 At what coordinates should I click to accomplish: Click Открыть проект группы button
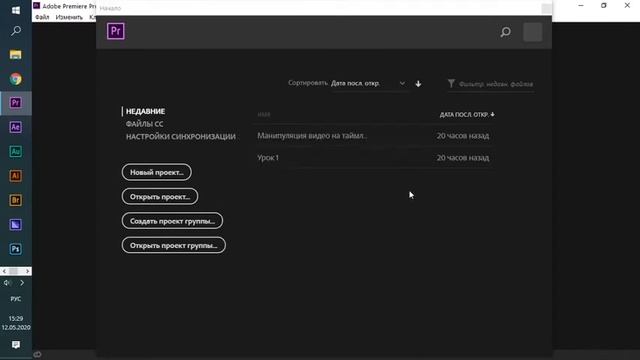coord(173,245)
